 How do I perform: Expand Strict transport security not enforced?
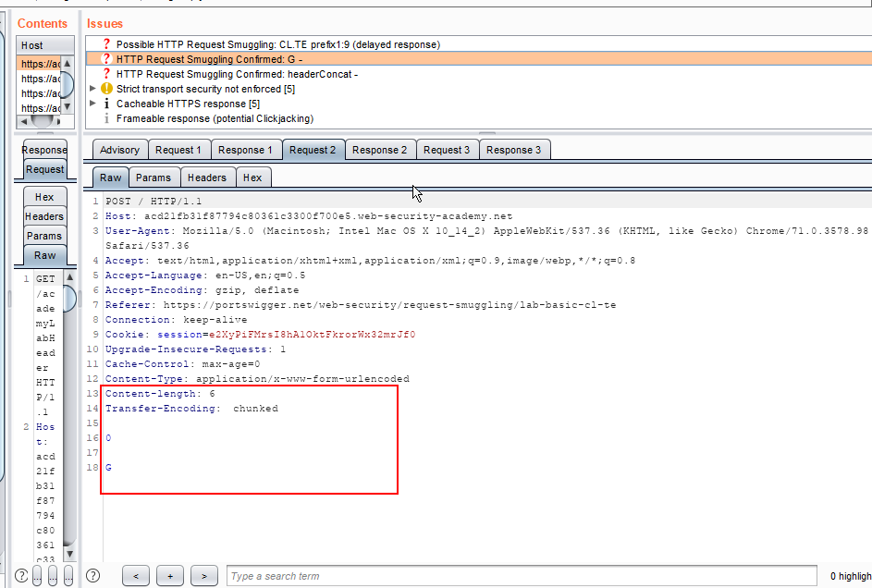coord(92,89)
